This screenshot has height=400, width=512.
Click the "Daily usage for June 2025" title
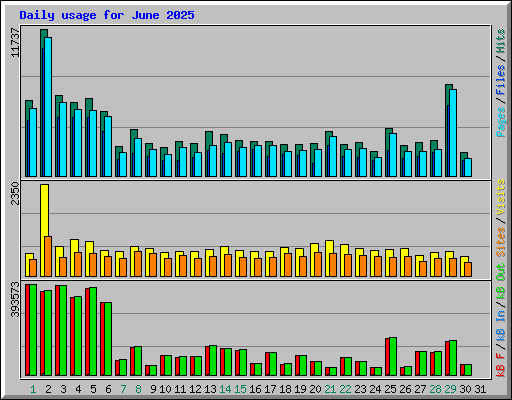tap(107, 15)
